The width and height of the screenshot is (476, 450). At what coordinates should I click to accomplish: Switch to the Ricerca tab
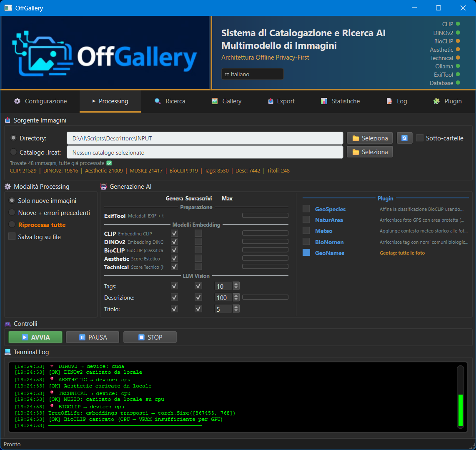click(170, 101)
